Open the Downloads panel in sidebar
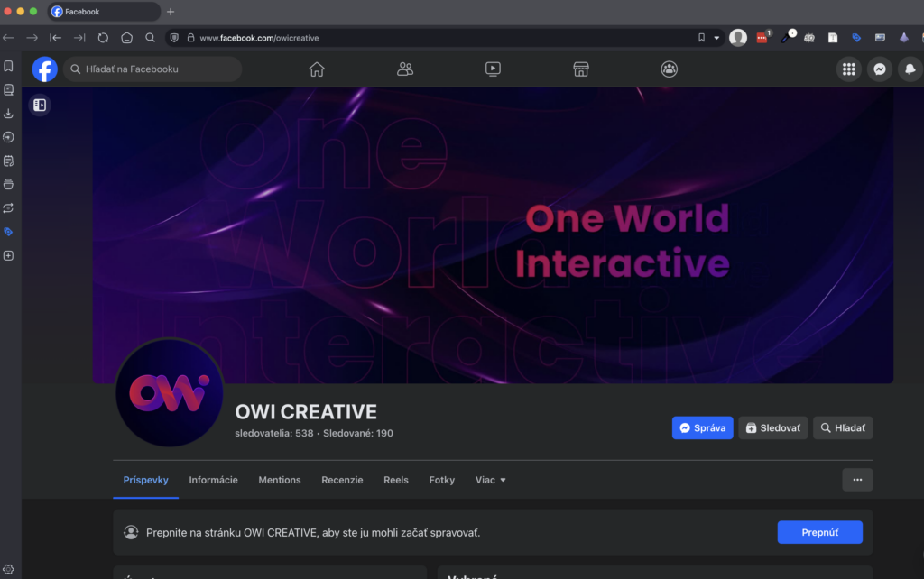This screenshot has height=579, width=924. pyautogui.click(x=8, y=113)
